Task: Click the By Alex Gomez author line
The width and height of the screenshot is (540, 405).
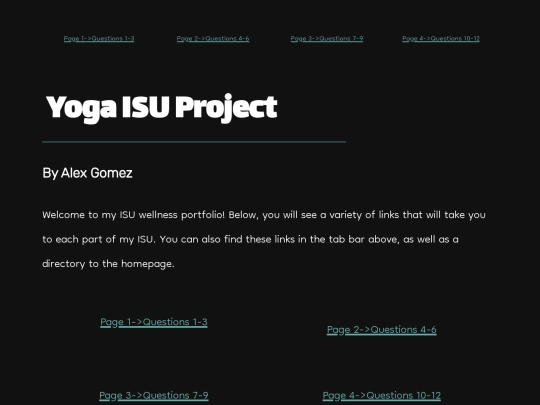Action: coord(87,173)
